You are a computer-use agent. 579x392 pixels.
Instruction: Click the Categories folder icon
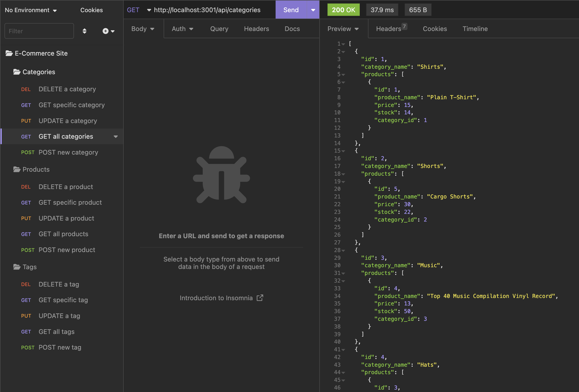click(16, 72)
